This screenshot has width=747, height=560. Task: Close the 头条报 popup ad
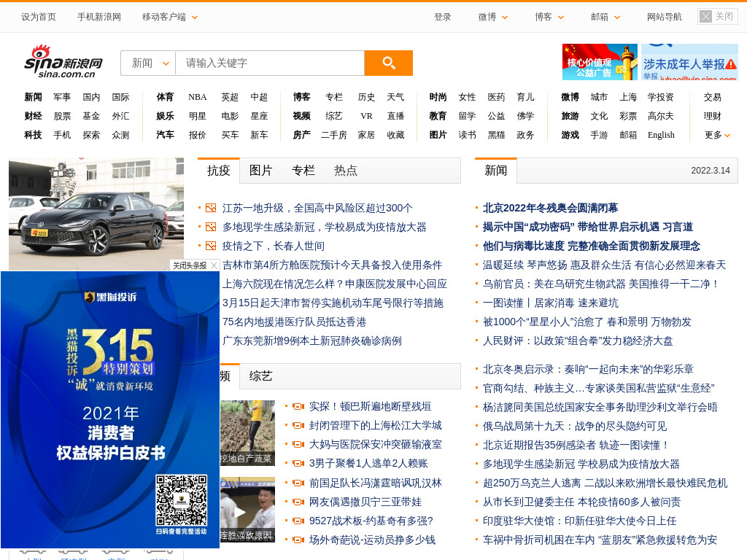pyautogui.click(x=214, y=265)
